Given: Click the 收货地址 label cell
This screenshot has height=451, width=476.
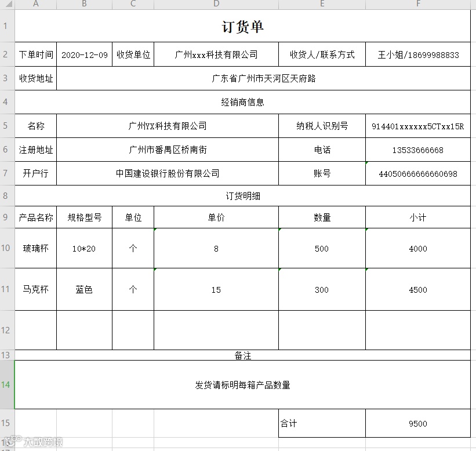Looking at the screenshot, I should point(36,78).
